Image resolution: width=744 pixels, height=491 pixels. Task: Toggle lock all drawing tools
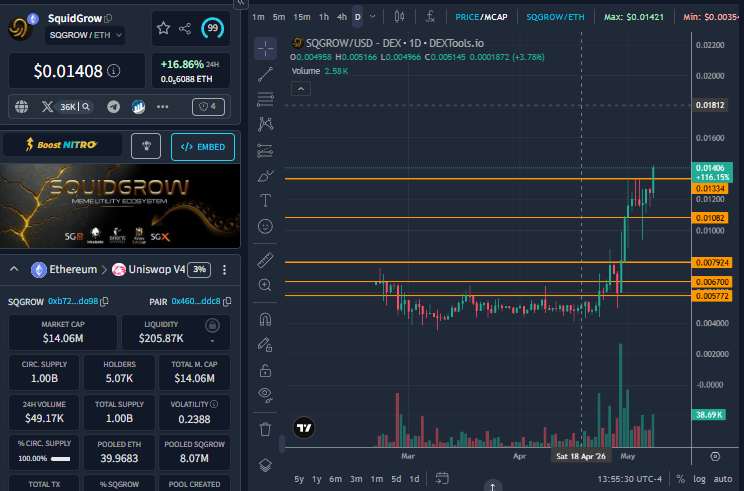[265, 370]
